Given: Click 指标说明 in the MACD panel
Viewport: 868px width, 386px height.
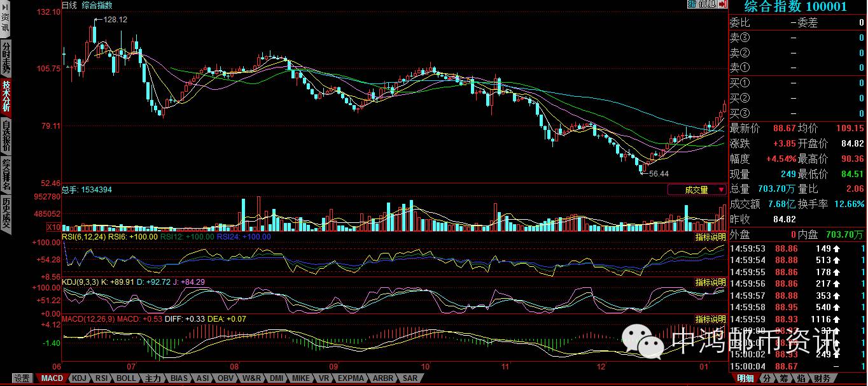Looking at the screenshot, I should tap(710, 319).
